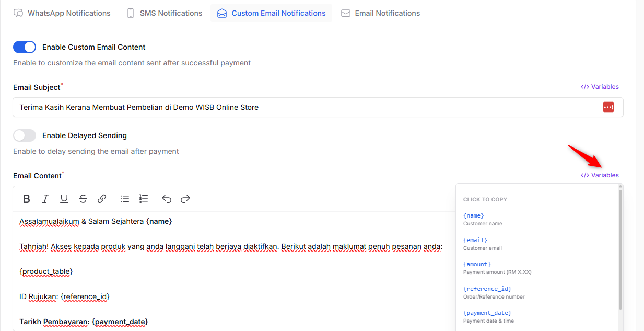Open the SMS Notifications tab

click(165, 13)
